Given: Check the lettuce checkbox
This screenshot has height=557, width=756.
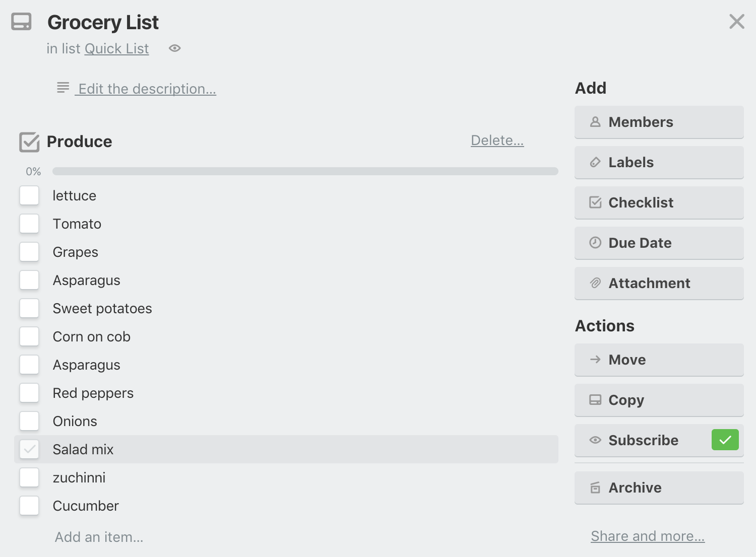Looking at the screenshot, I should [29, 195].
